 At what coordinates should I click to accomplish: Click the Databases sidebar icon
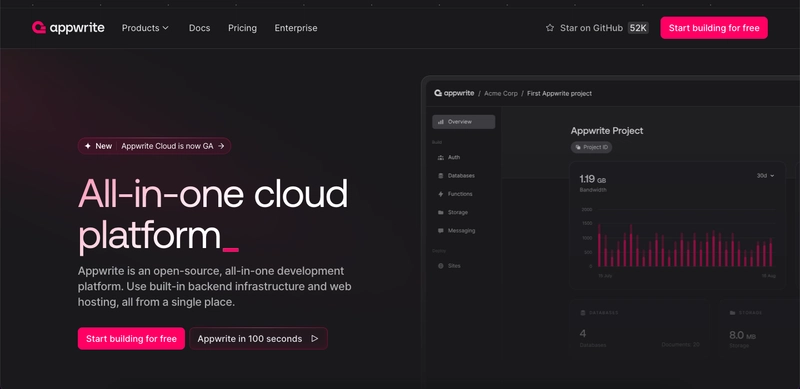[x=441, y=176]
